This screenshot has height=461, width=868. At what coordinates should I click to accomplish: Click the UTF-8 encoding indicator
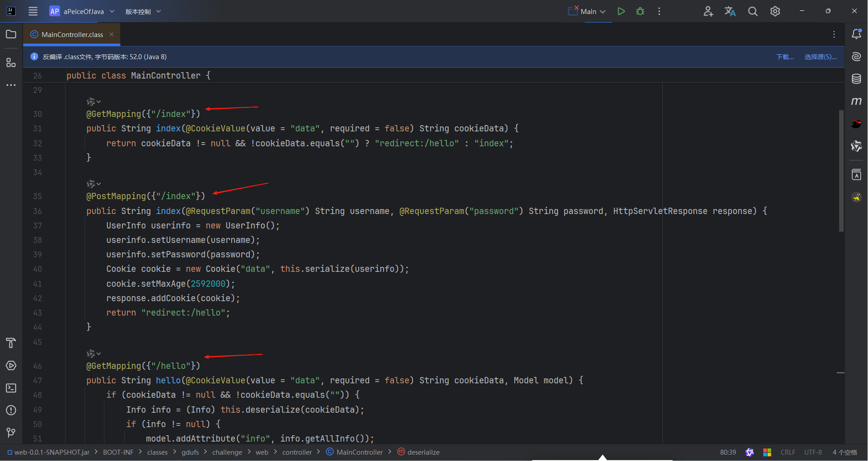click(x=813, y=452)
